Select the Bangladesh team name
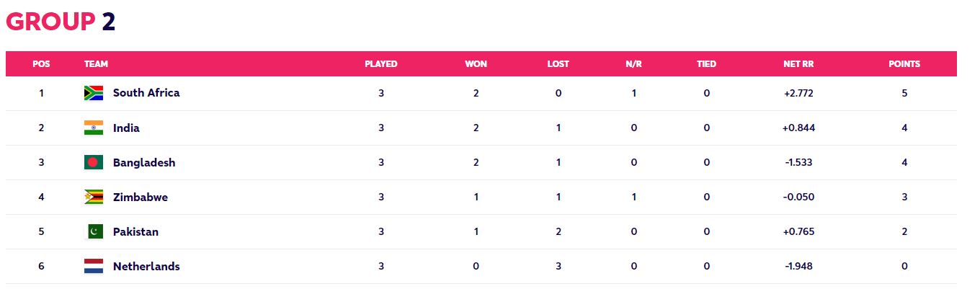Image resolution: width=980 pixels, height=302 pixels. point(144,162)
